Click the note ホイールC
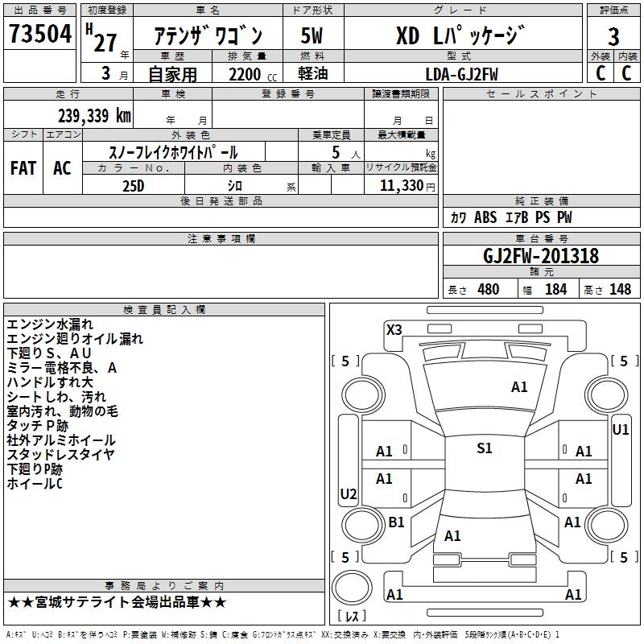The width and height of the screenshot is (644, 644). point(35,484)
